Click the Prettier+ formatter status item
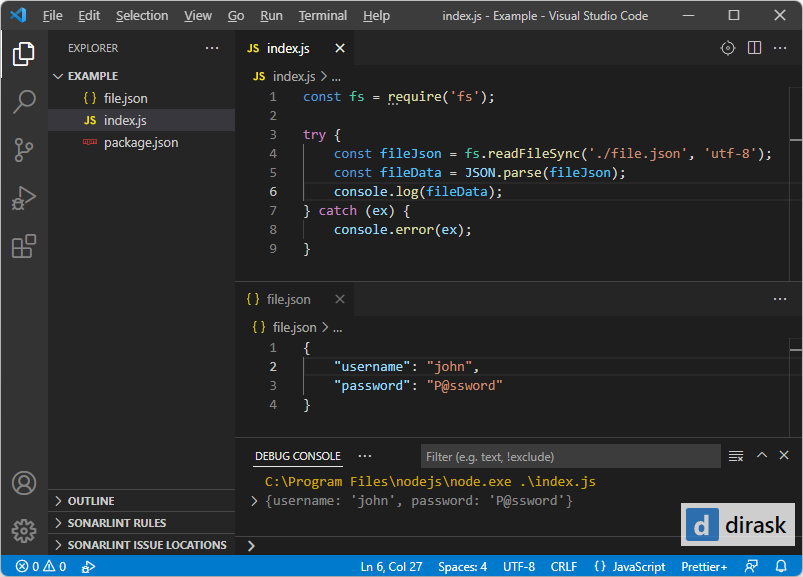Image resolution: width=803 pixels, height=577 pixels. pyautogui.click(x=702, y=566)
